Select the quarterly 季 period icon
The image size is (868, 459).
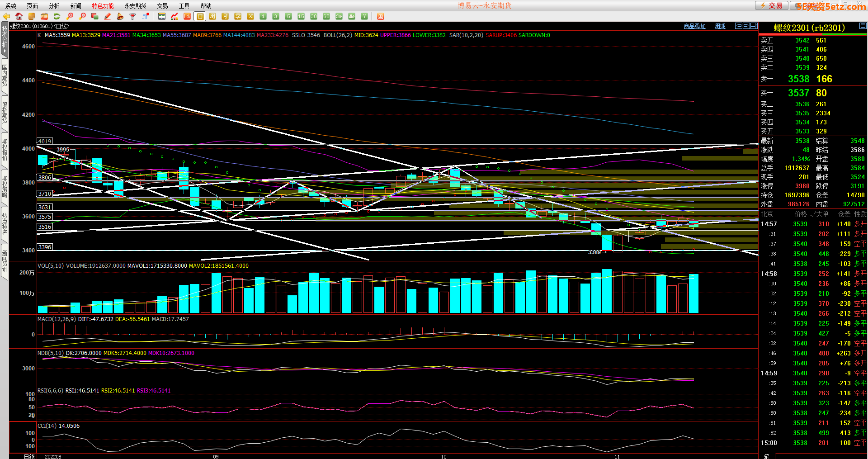[238, 16]
